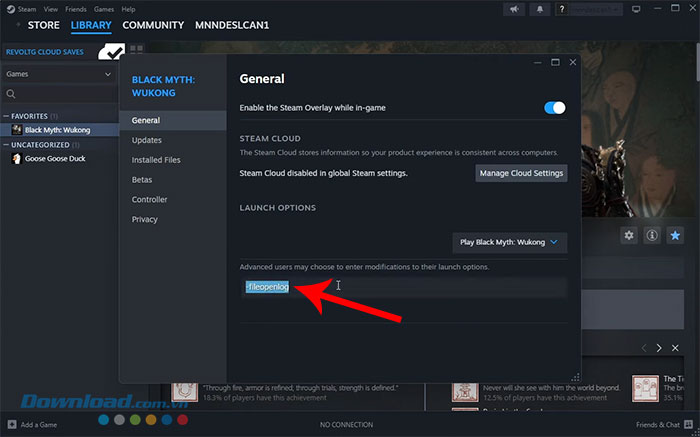The image size is (700, 437).
Task: Close the properties dialog
Action: point(573,62)
